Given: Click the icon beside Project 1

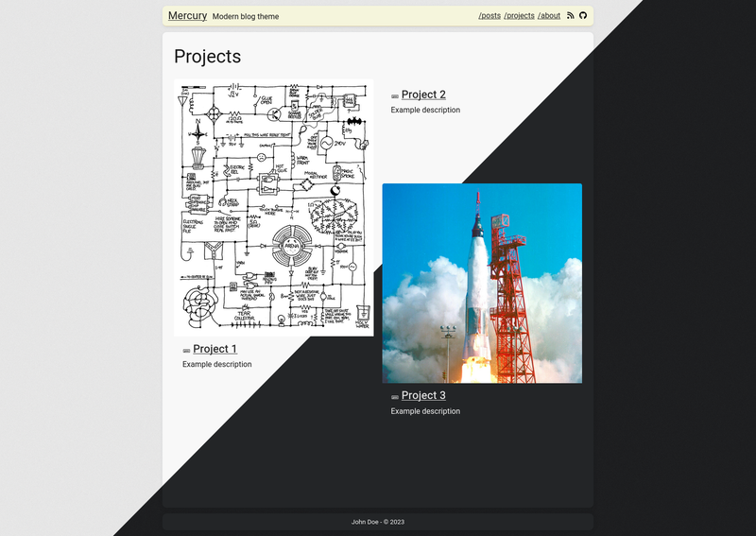Looking at the screenshot, I should pos(186,351).
